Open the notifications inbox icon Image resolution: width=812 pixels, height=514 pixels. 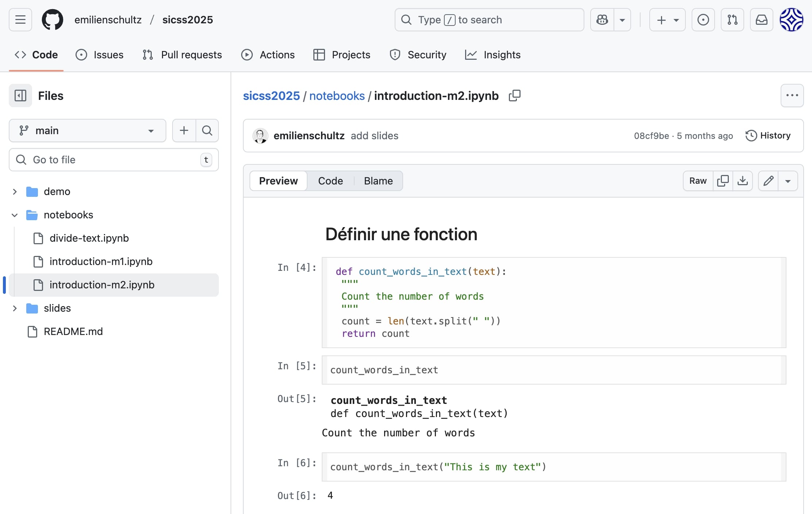click(761, 20)
